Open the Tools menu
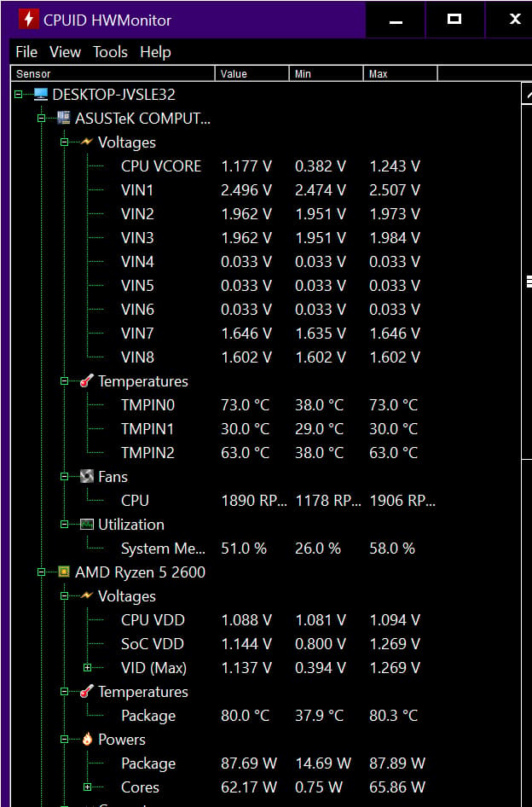Viewport: 532px width, 807px height. click(x=110, y=52)
